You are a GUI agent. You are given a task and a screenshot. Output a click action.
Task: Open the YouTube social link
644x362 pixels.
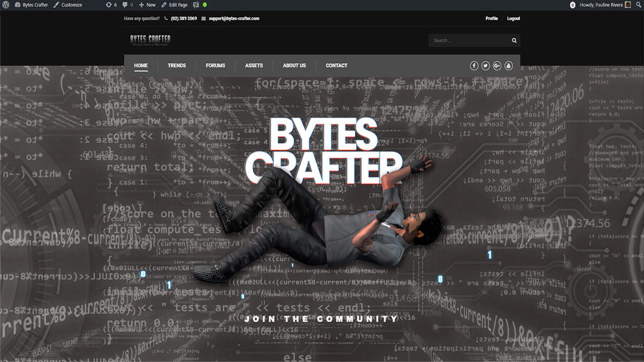[x=509, y=65]
